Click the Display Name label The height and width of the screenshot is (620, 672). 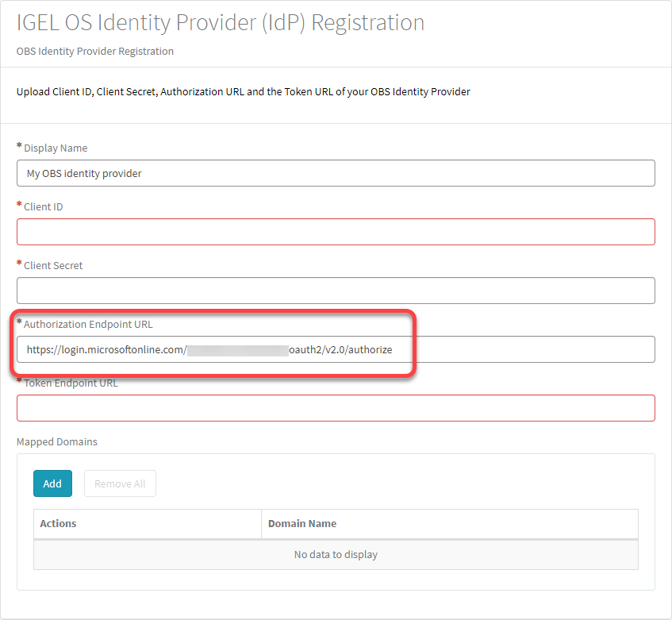tap(56, 148)
